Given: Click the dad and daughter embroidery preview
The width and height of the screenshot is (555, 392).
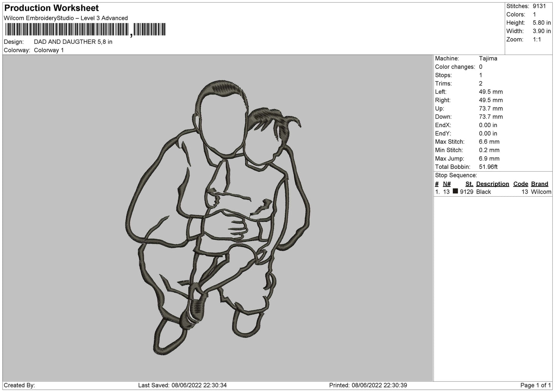Looking at the screenshot, I should point(218,218).
